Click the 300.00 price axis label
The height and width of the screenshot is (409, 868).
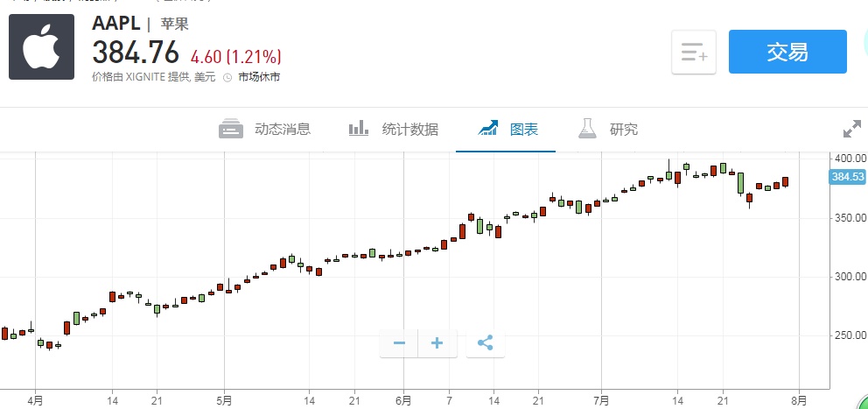coord(850,277)
